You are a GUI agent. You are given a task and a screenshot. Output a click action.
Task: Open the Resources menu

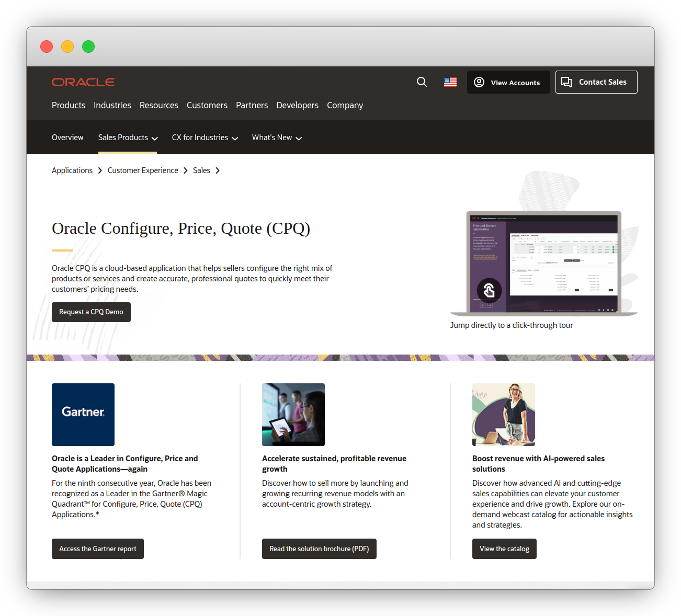point(159,105)
